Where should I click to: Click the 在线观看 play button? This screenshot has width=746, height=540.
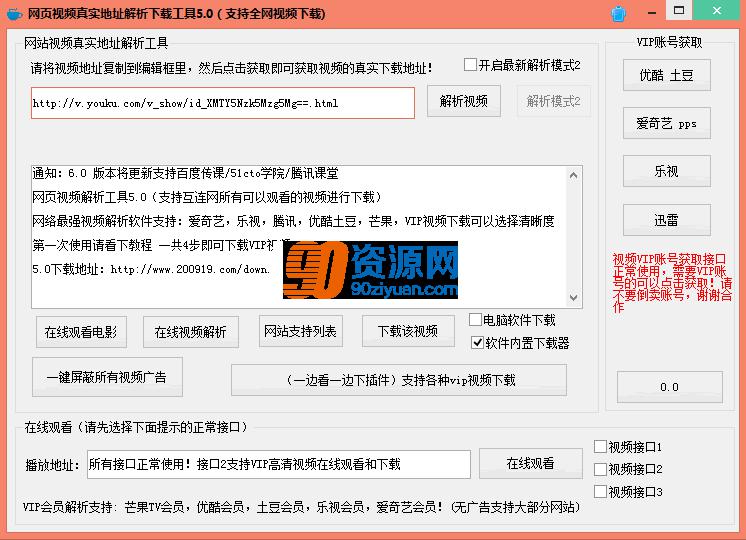click(530, 463)
